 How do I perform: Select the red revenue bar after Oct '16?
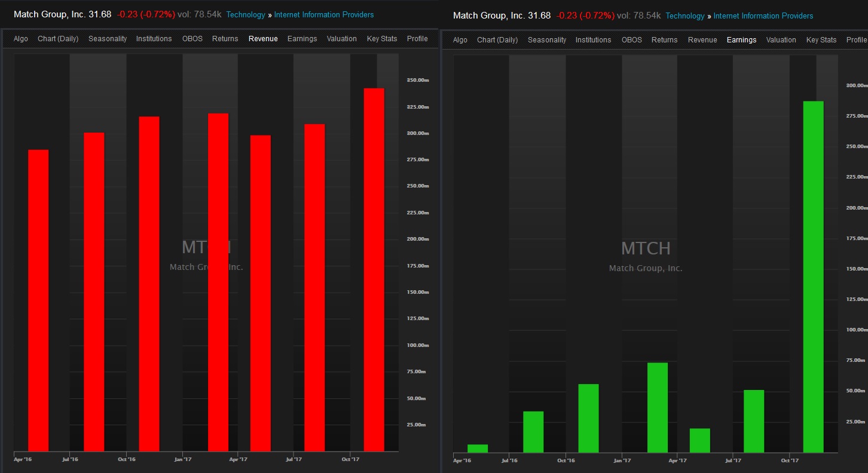(149, 284)
